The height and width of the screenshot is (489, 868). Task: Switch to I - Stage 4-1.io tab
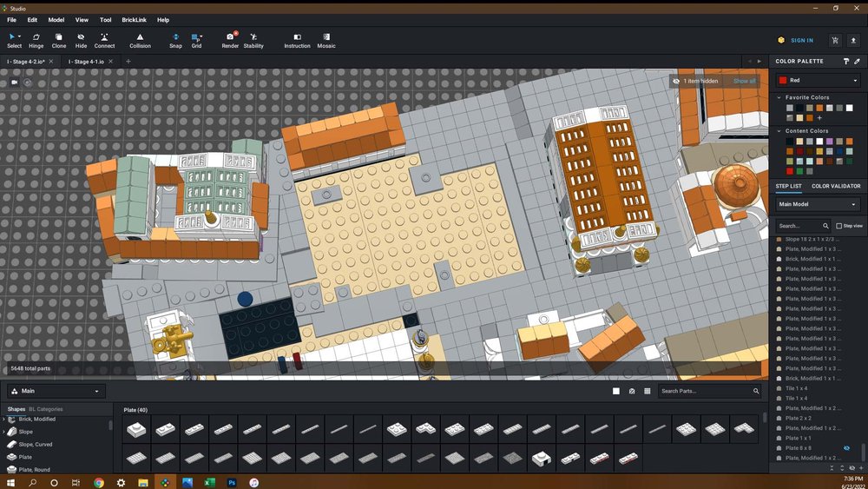click(86, 62)
